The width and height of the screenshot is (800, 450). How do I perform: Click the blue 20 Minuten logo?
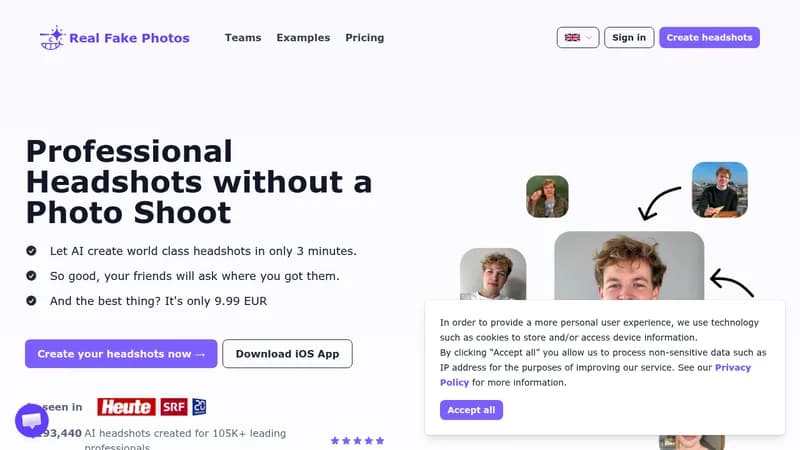point(199,407)
